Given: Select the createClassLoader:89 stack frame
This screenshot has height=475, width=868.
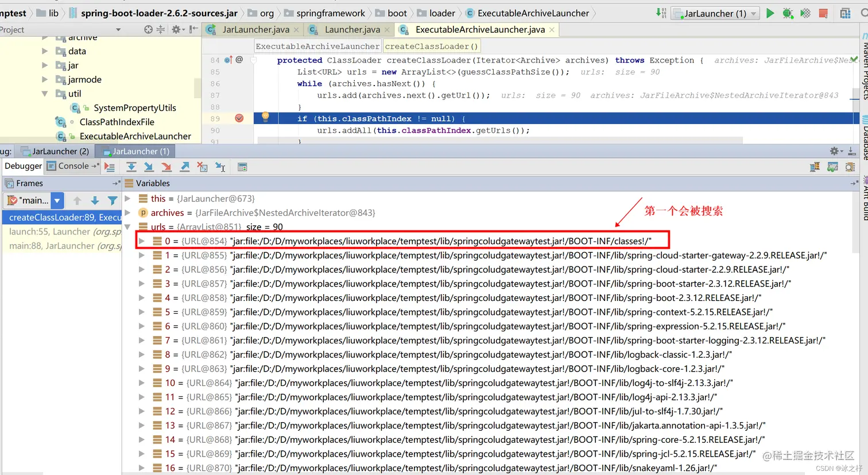Looking at the screenshot, I should (x=62, y=217).
